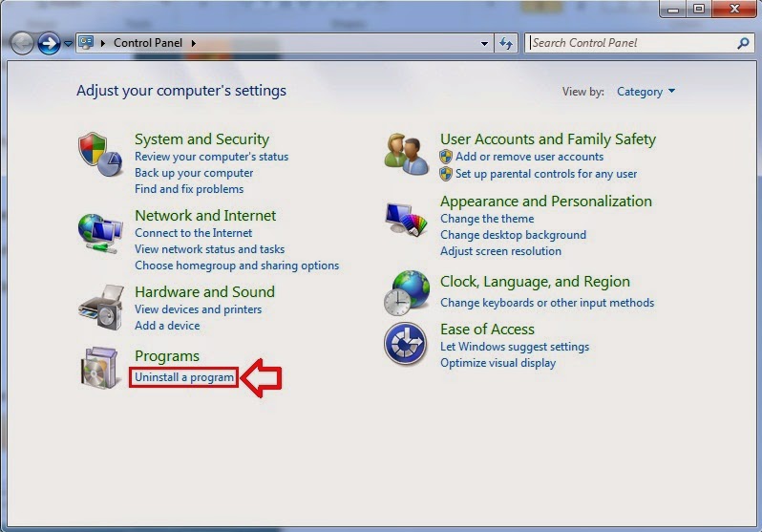Minimize the Control Panel window
Viewport: 762px width, 532px height.
672,10
